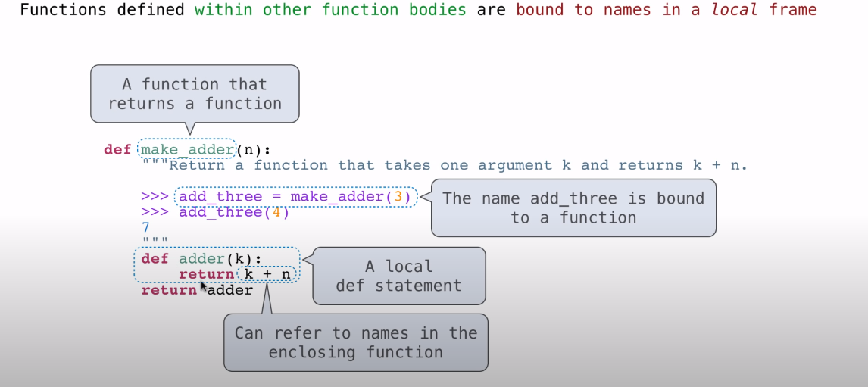Click the output value 7

click(x=145, y=227)
